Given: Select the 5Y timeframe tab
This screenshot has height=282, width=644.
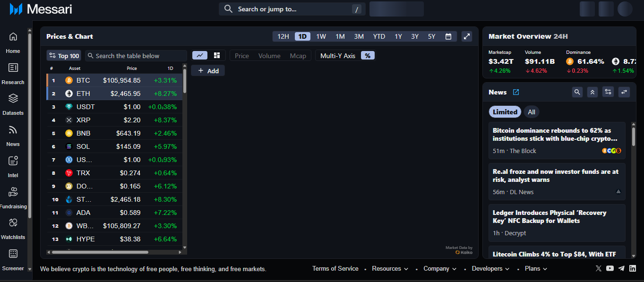Looking at the screenshot, I should [432, 36].
